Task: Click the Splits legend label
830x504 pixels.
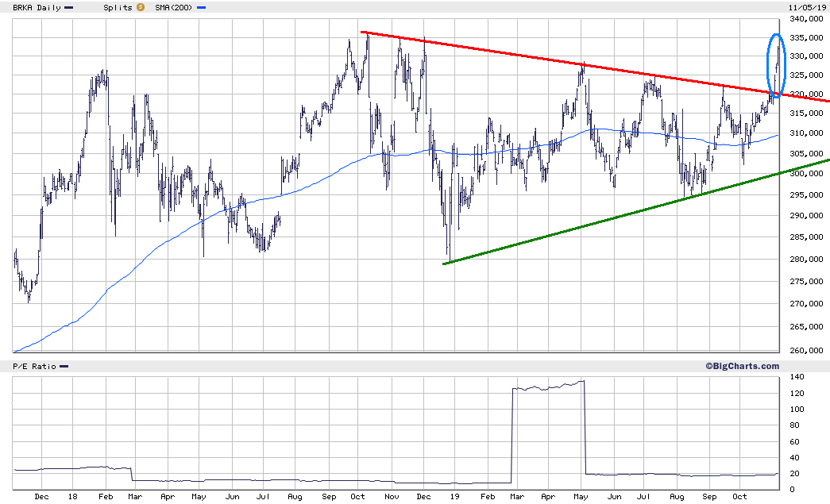Action: [118, 8]
